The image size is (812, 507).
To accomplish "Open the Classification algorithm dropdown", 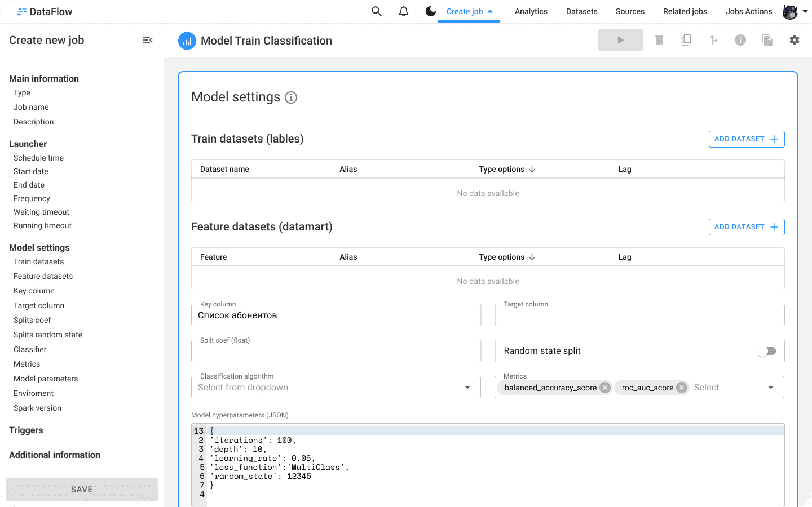I will click(x=336, y=387).
